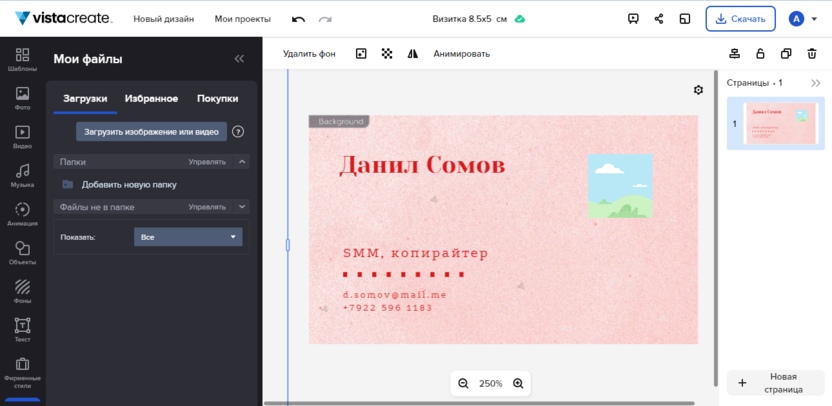
Task: Click the green cloud saved-status icon
Action: point(520,19)
